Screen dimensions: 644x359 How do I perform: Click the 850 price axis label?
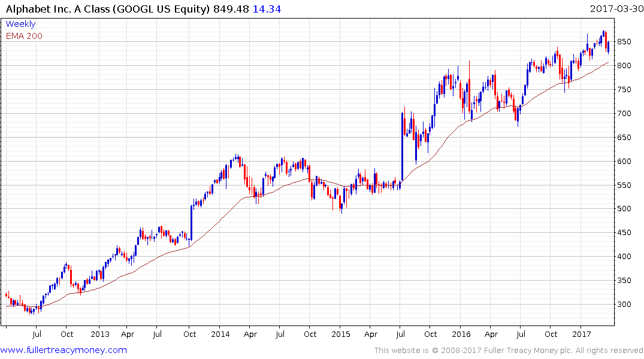point(624,42)
